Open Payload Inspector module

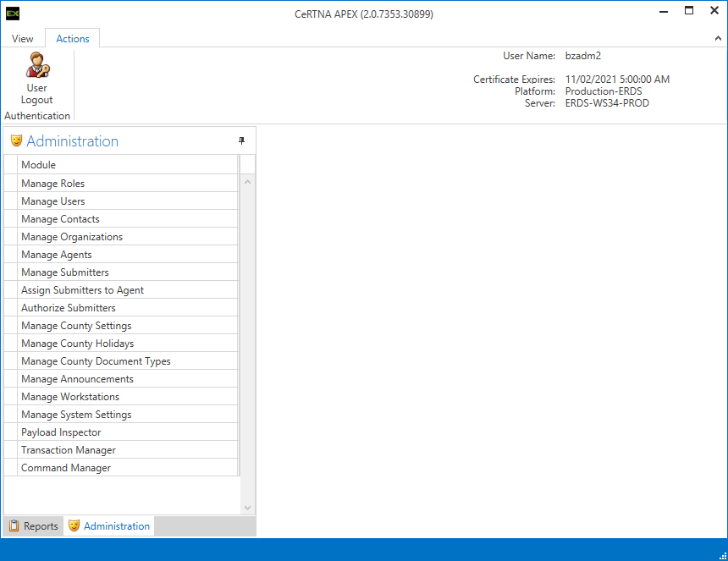tap(61, 432)
